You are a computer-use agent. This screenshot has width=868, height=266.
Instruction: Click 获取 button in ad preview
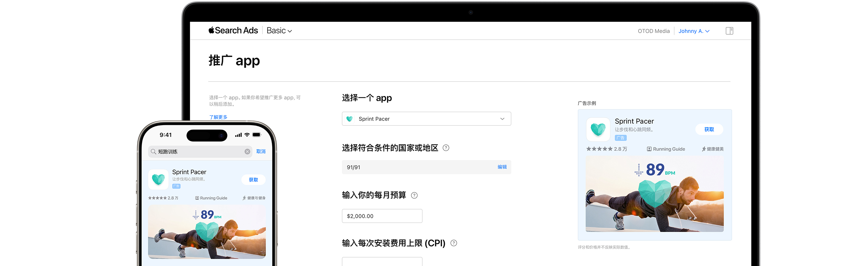click(709, 129)
